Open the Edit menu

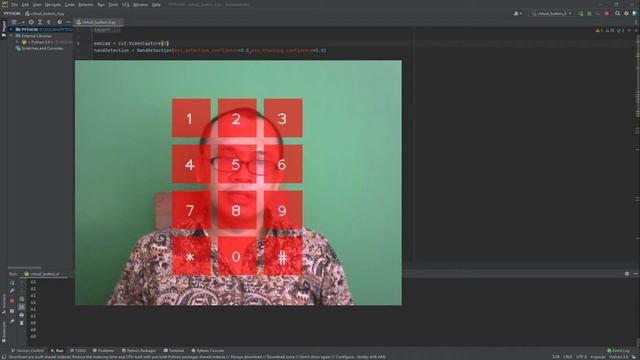coord(25,4)
